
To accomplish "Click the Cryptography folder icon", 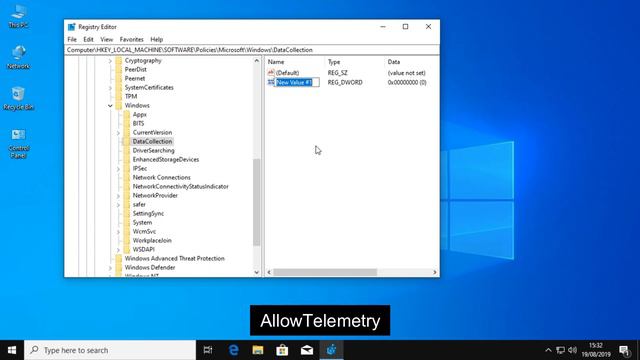I will [119, 60].
